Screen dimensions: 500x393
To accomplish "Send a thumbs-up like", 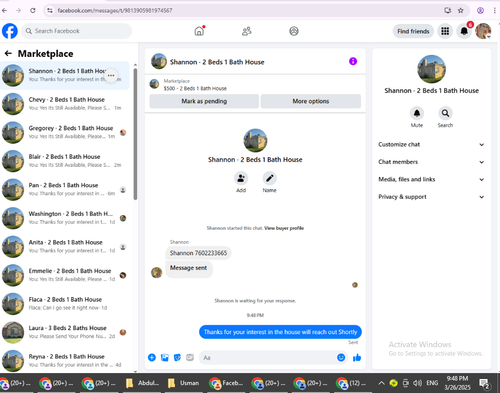I will pos(357,358).
